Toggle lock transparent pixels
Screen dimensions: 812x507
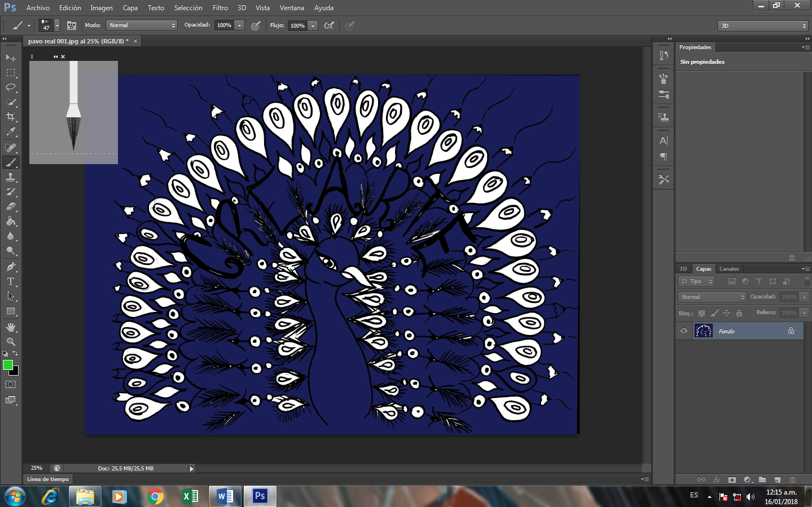(701, 313)
